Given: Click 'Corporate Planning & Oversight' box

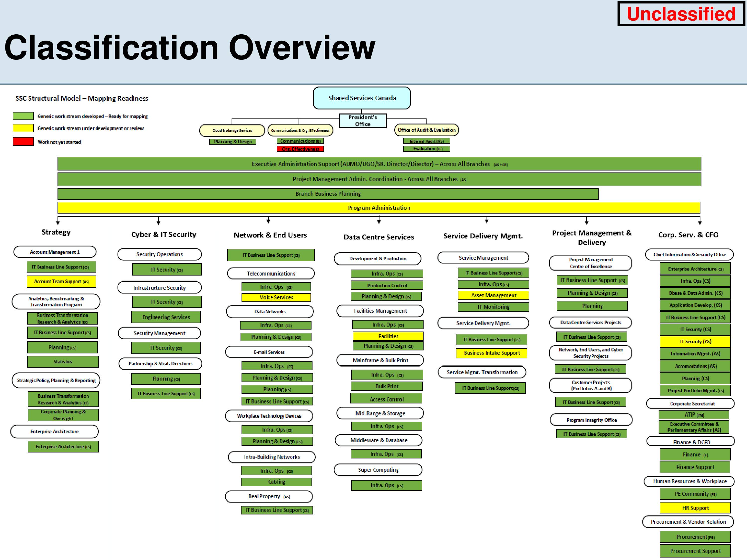Looking at the screenshot, I should coord(63,415).
